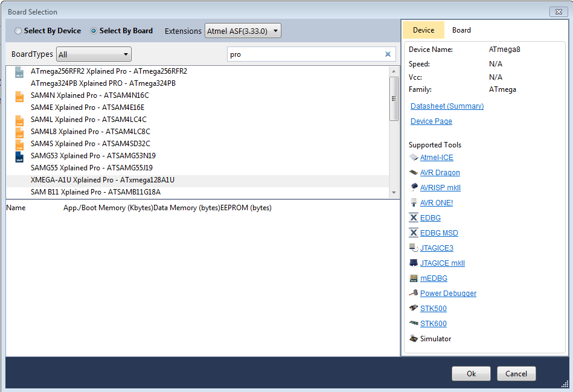Confirm selection with the Ok button

[x=471, y=374]
